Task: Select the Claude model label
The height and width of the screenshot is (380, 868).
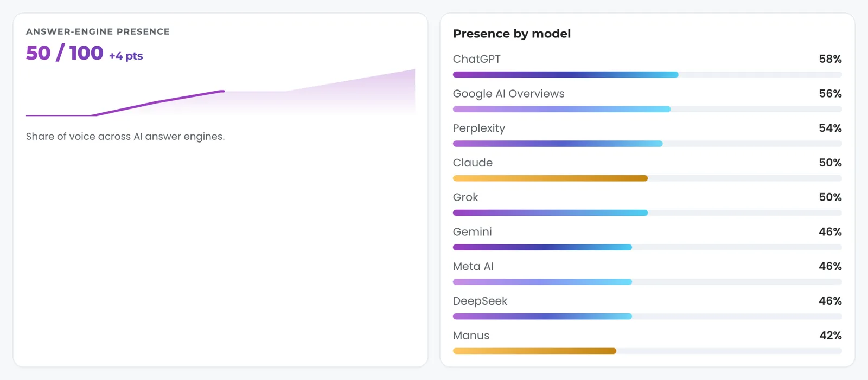Action: click(x=473, y=163)
